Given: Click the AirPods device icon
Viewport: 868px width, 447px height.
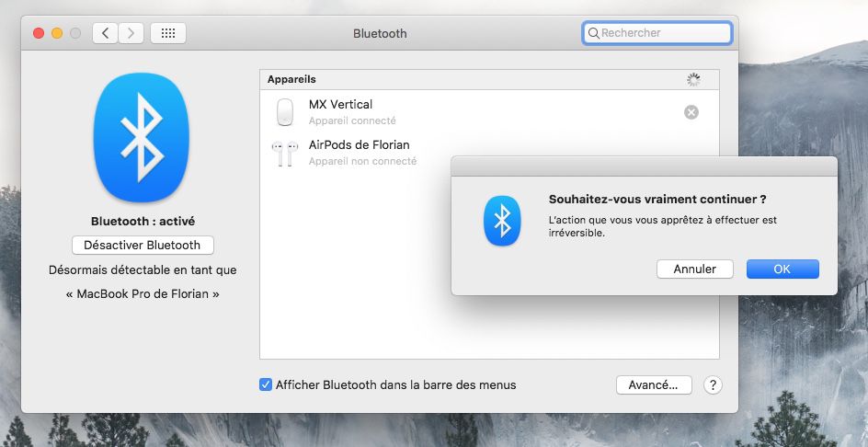Looking at the screenshot, I should (x=283, y=153).
